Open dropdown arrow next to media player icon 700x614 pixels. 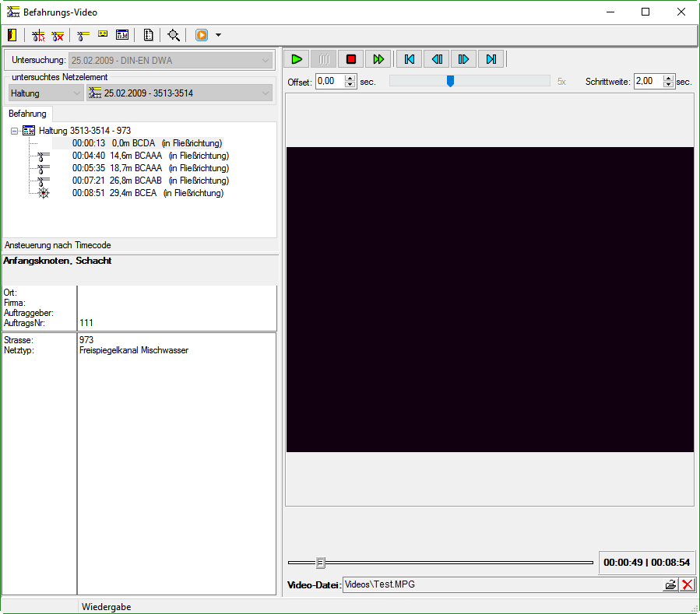pyautogui.click(x=218, y=35)
